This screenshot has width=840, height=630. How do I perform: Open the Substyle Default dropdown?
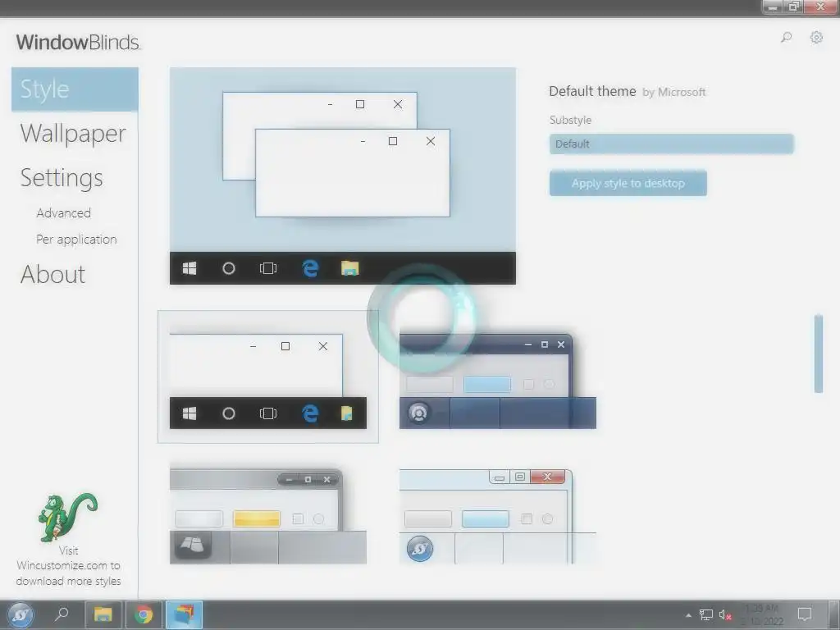(671, 144)
